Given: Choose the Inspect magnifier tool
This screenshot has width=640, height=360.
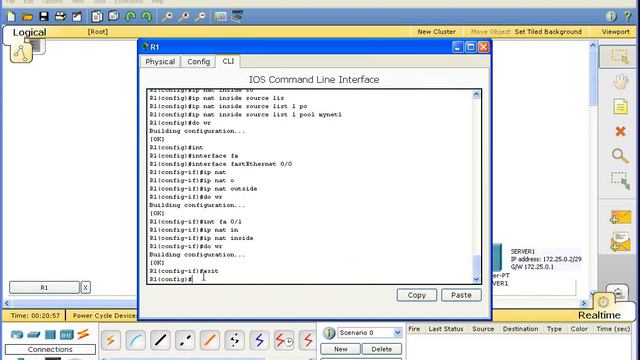Looking at the screenshot, I should tap(620, 156).
